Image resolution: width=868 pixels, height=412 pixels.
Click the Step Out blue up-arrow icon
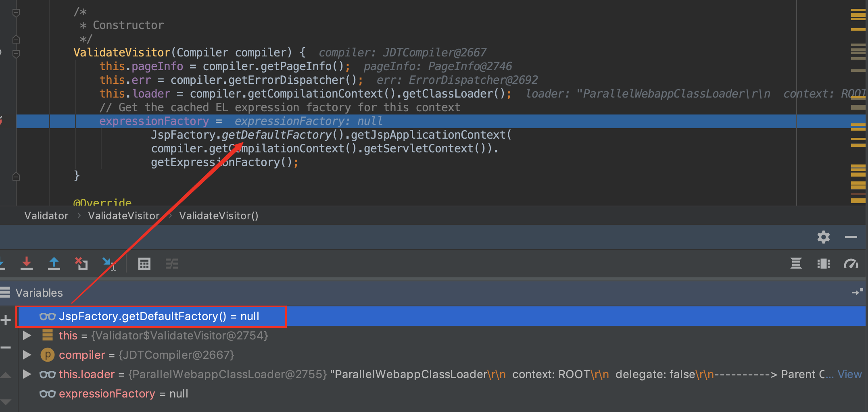tap(54, 264)
